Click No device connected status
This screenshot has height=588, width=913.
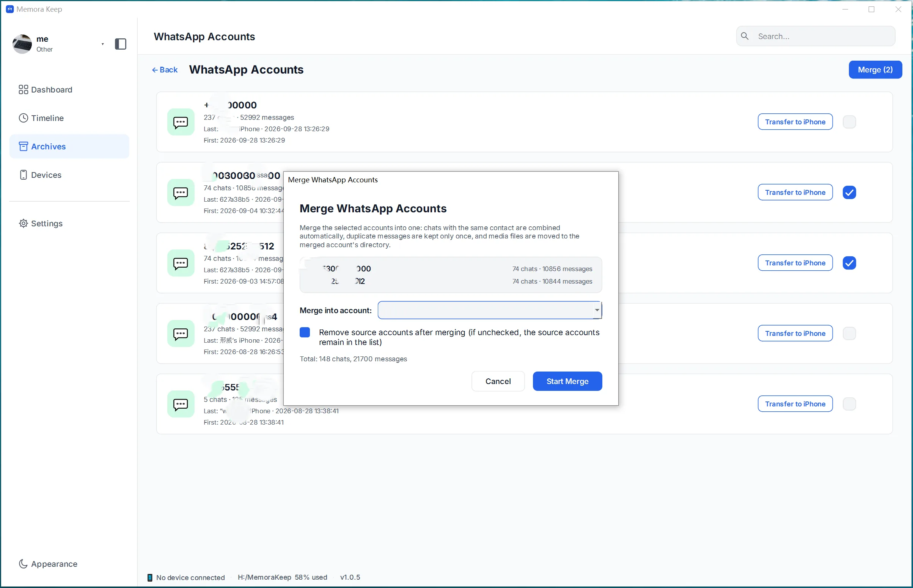pos(186,577)
